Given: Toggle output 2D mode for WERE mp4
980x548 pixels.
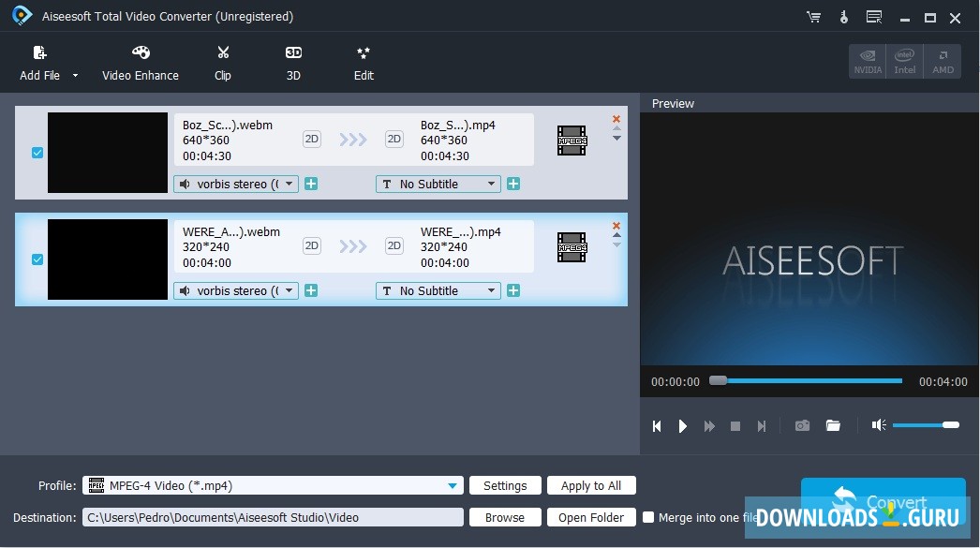Looking at the screenshot, I should click(x=394, y=245).
